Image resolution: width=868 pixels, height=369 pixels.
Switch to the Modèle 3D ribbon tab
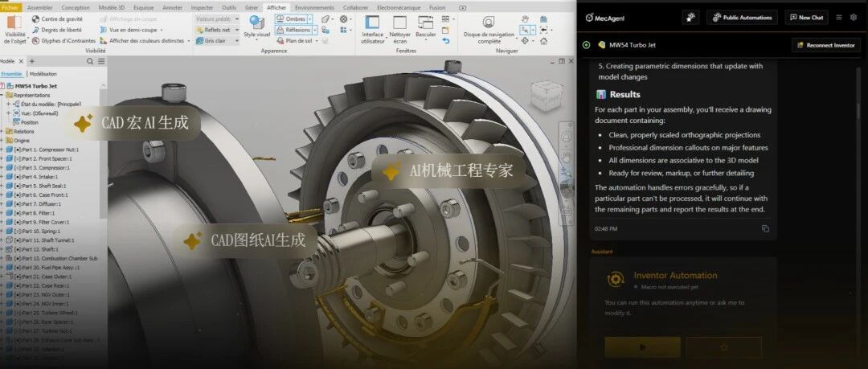111,8
